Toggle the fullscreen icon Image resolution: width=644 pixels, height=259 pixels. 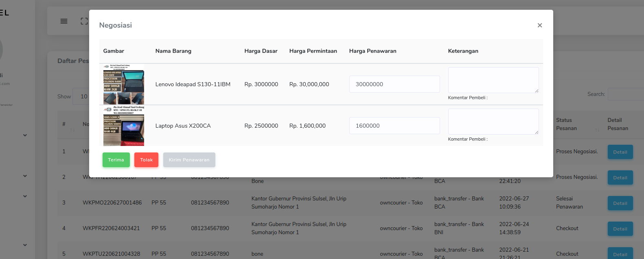click(x=84, y=21)
